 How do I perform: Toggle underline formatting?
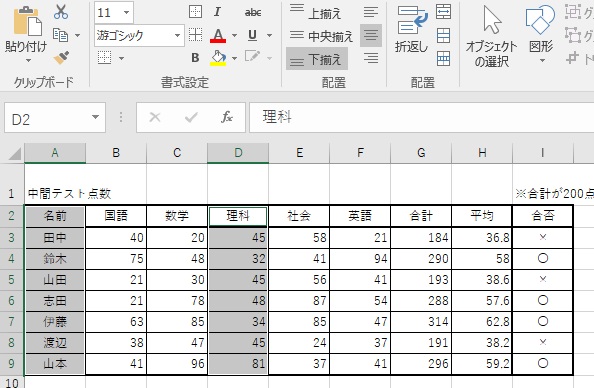click(252, 35)
